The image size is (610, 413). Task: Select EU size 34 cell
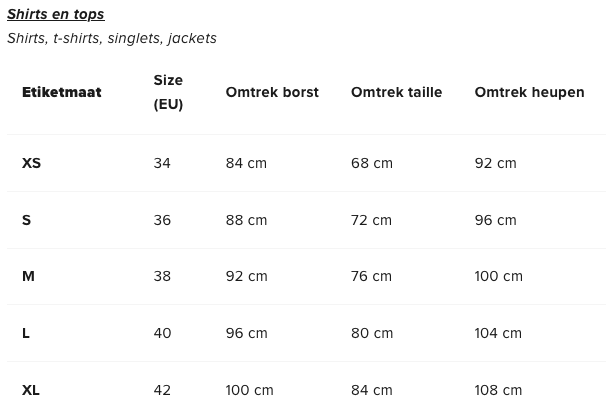pyautogui.click(x=162, y=163)
